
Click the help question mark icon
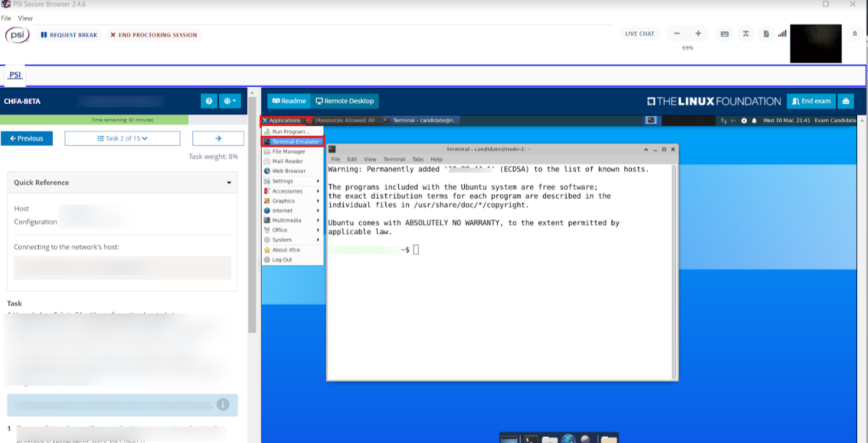coord(209,101)
